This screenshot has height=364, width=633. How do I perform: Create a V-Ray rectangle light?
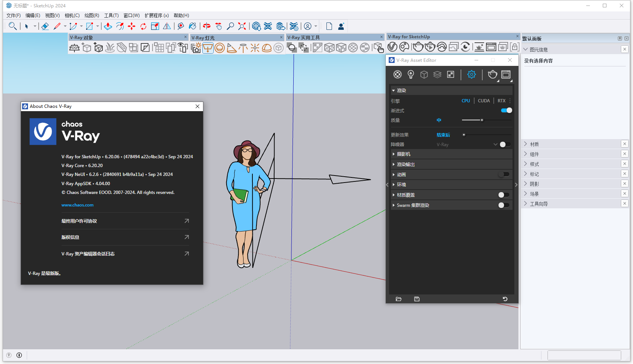208,48
